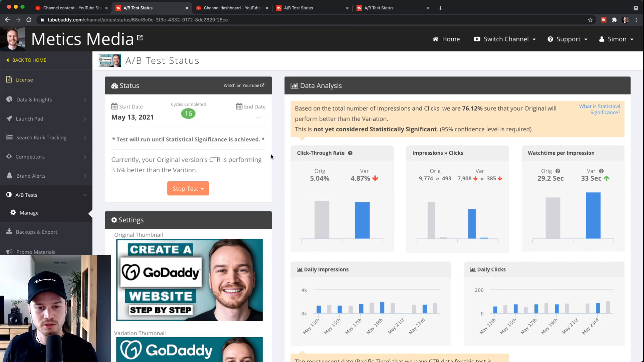
Task: Click the channel profile photo in the header
Action: (13, 39)
